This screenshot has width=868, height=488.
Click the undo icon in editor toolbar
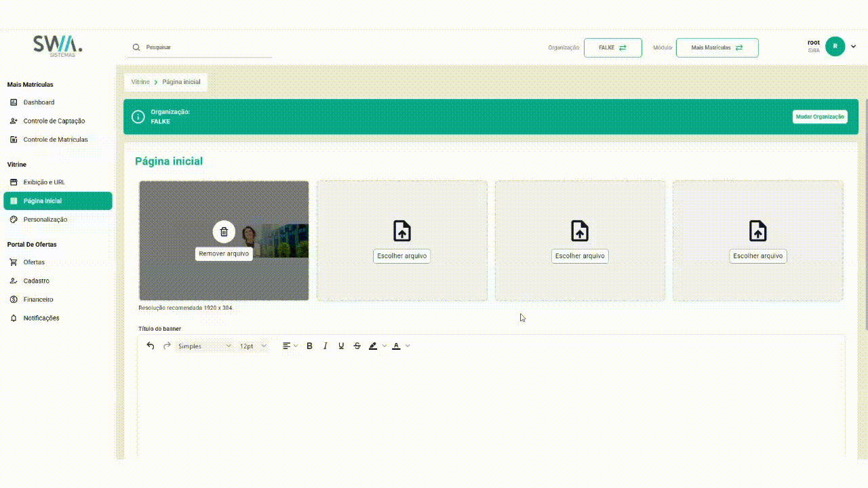coord(151,346)
